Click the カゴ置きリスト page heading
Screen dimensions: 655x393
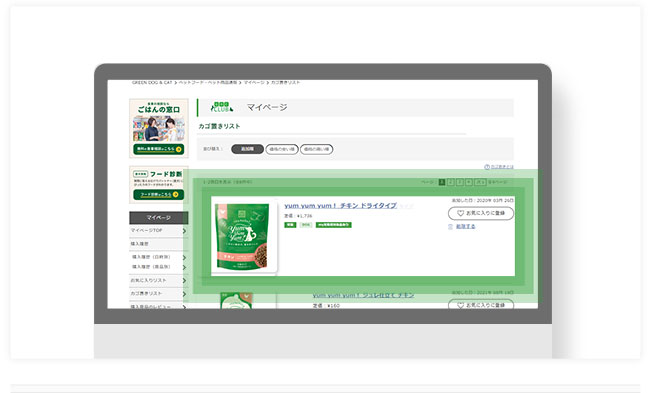[x=219, y=126]
